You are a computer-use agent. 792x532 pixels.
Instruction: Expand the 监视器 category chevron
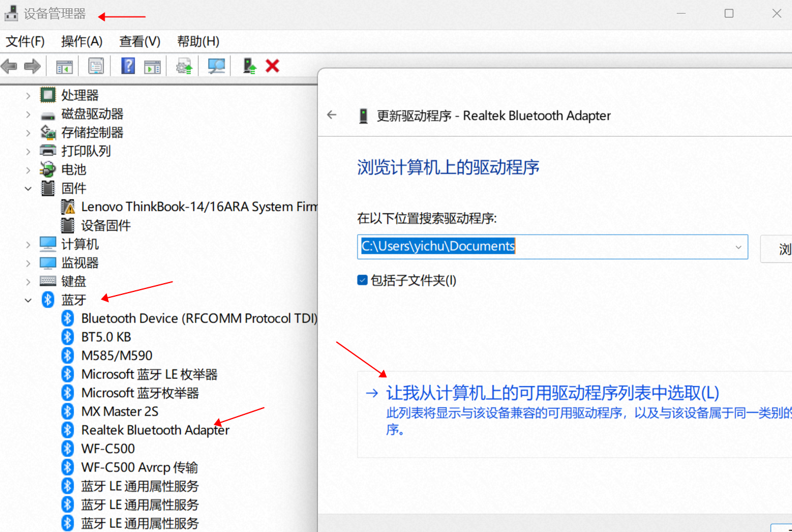pos(28,263)
